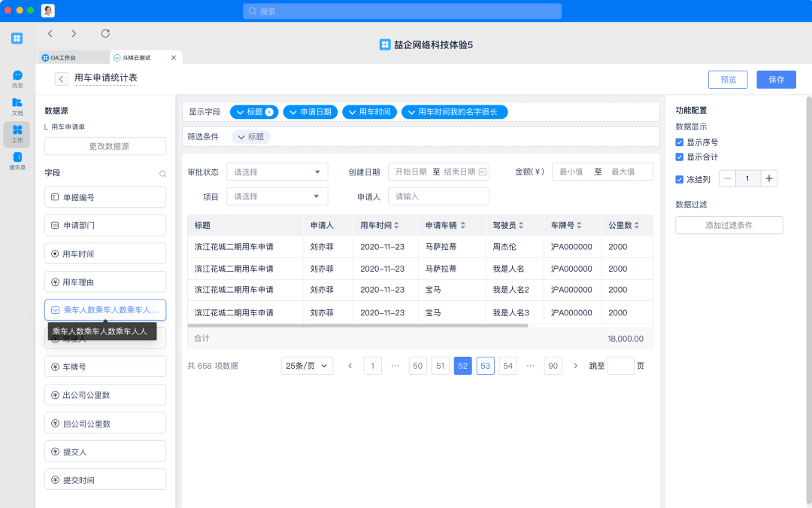Click the page refresh icon
The width and height of the screenshot is (812, 508).
pos(105,33)
